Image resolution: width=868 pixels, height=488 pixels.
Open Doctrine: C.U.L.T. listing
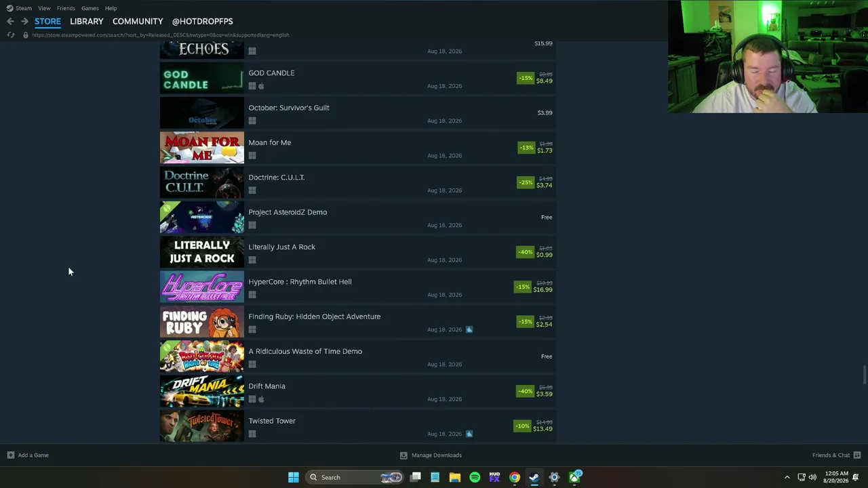[x=358, y=182]
